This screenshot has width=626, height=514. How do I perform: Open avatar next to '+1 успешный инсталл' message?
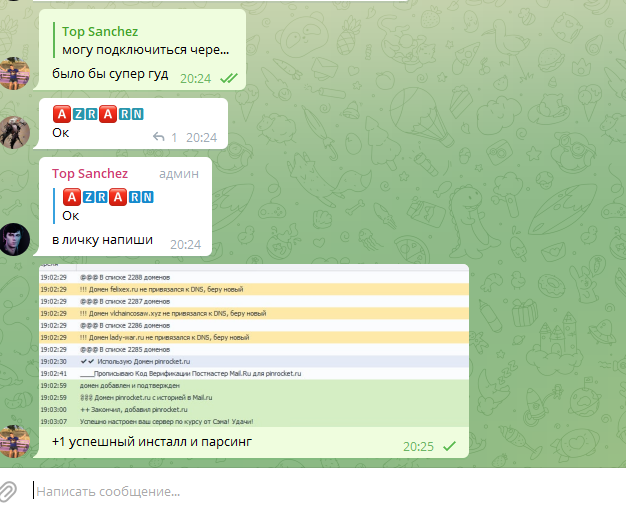pos(15,441)
